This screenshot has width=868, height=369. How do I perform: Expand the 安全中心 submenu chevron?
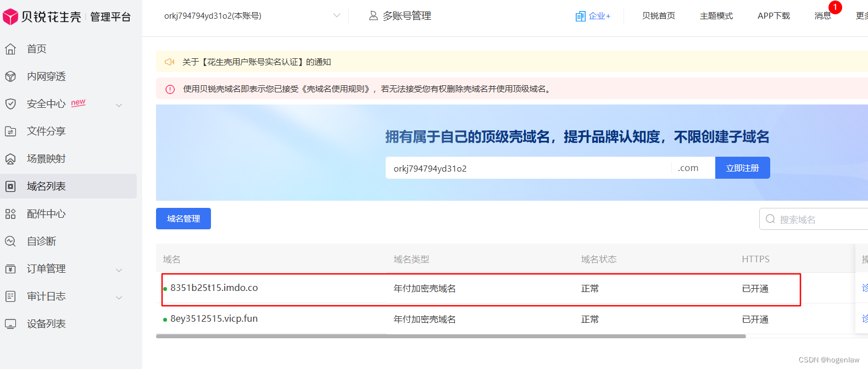tap(119, 104)
